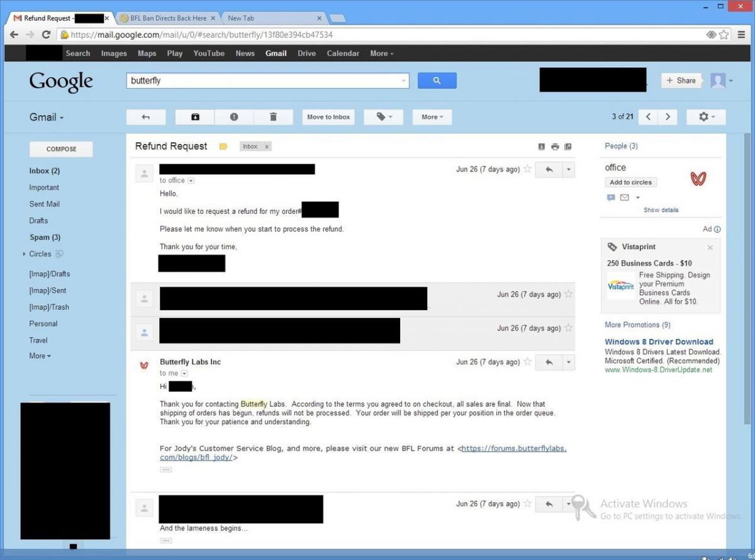The image size is (755, 560).
Task: Expand the More labels list in the sidebar
Action: click(40, 356)
